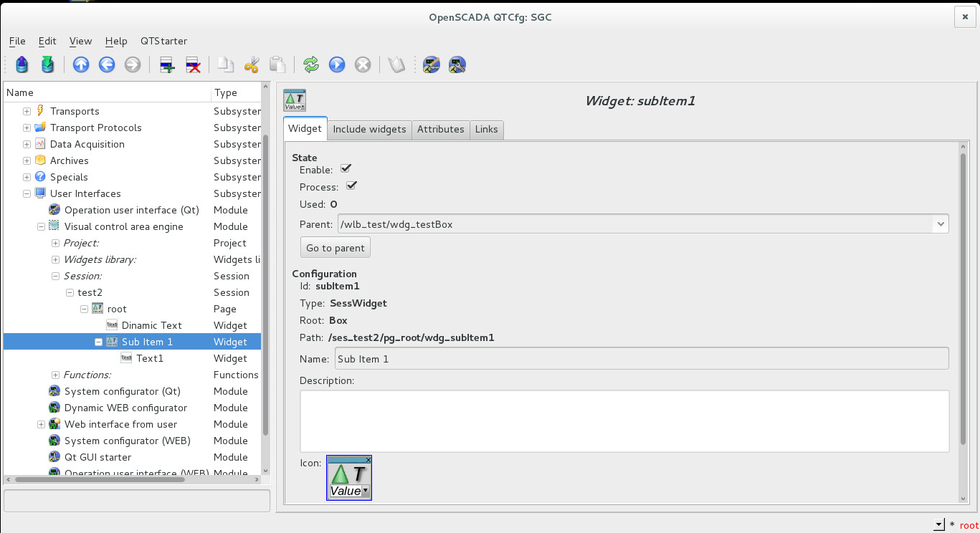Toggle the Process checkbox
The width and height of the screenshot is (980, 533).
[351, 186]
